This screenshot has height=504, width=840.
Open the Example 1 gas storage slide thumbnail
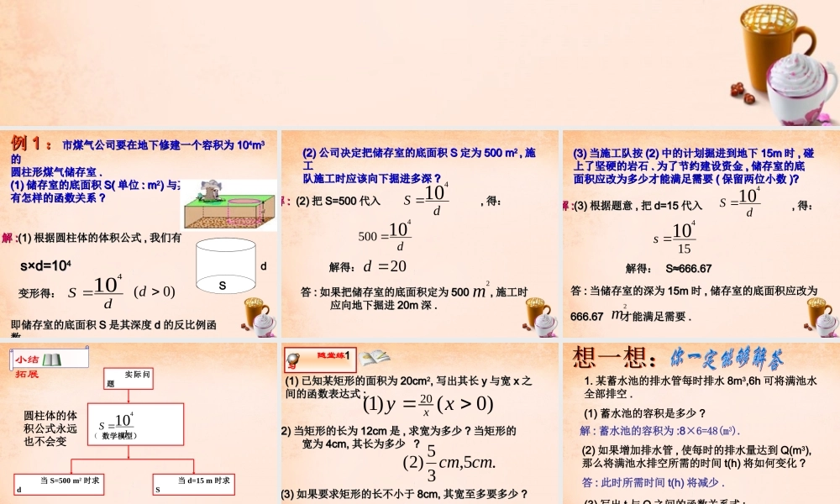(139, 234)
